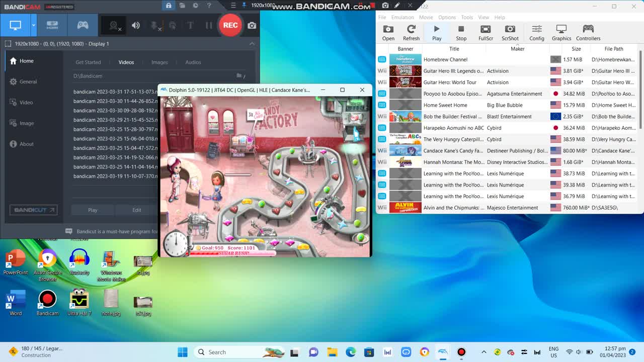
Task: Toggle mouse cursor effects in Bandicam
Action: click(x=173, y=25)
